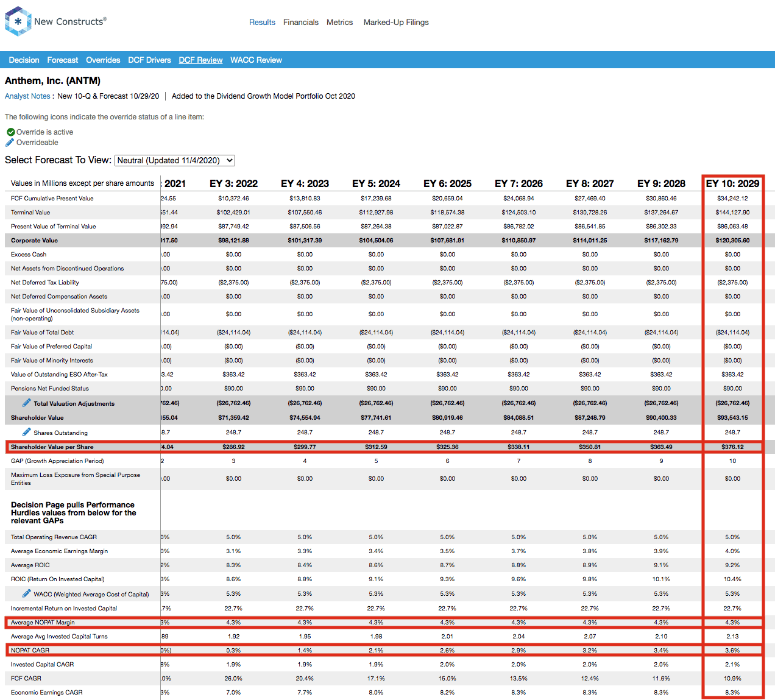Click the EY 8: 2027 column header
This screenshot has height=700, width=775.
pyautogui.click(x=590, y=184)
